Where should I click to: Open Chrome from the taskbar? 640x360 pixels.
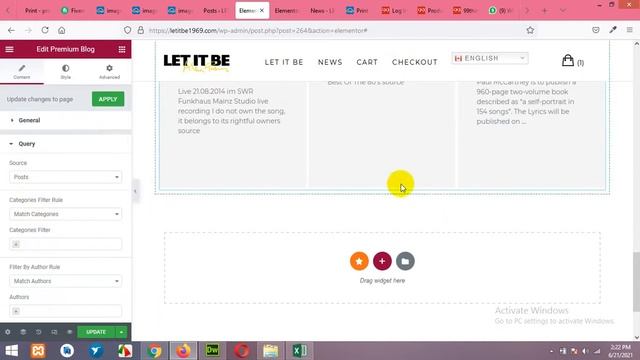(154, 351)
